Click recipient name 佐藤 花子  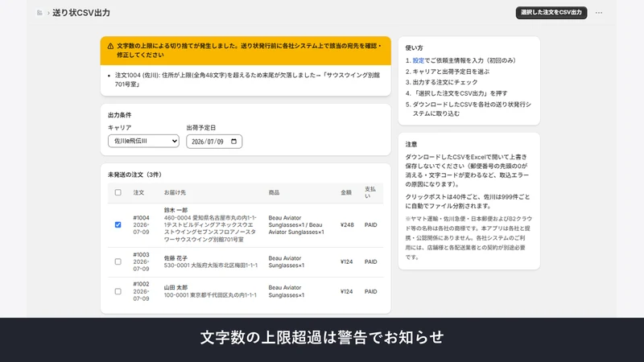click(175, 258)
